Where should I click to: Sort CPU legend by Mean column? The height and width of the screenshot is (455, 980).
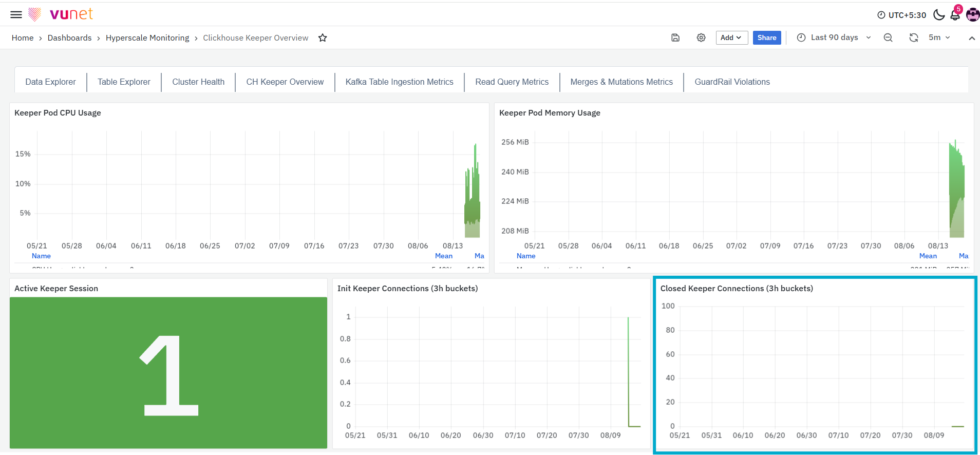coord(444,256)
